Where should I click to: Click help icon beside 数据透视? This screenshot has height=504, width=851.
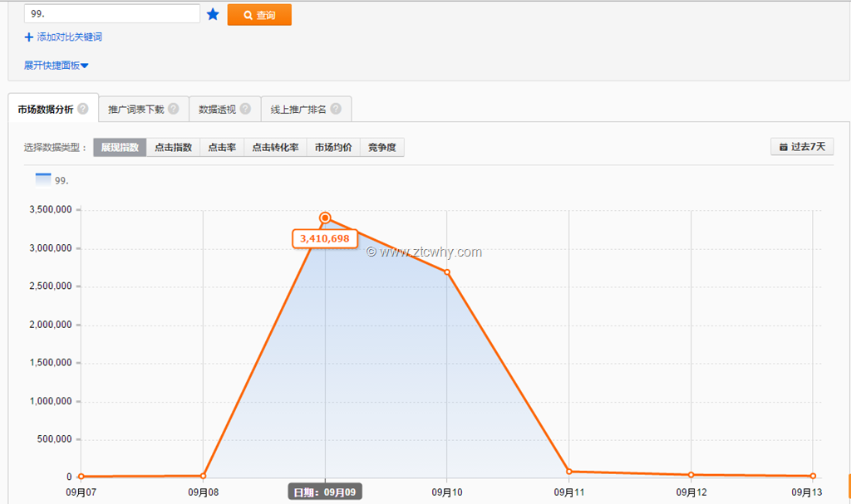245,109
